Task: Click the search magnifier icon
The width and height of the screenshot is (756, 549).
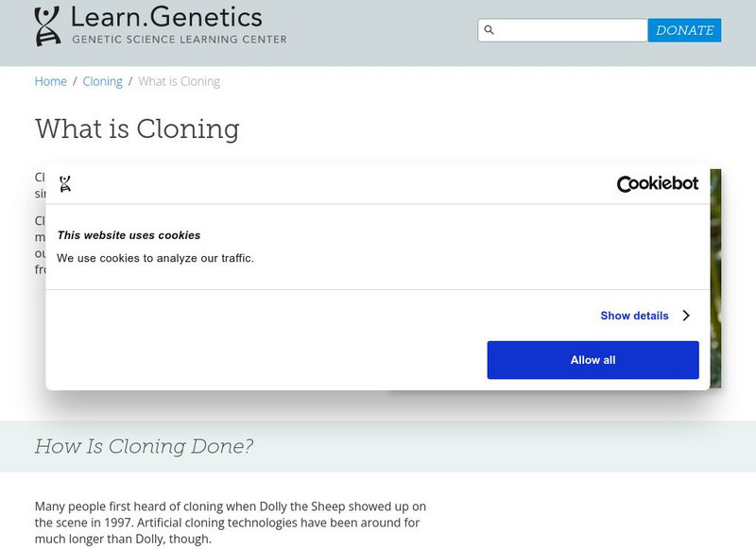Action: pos(490,30)
